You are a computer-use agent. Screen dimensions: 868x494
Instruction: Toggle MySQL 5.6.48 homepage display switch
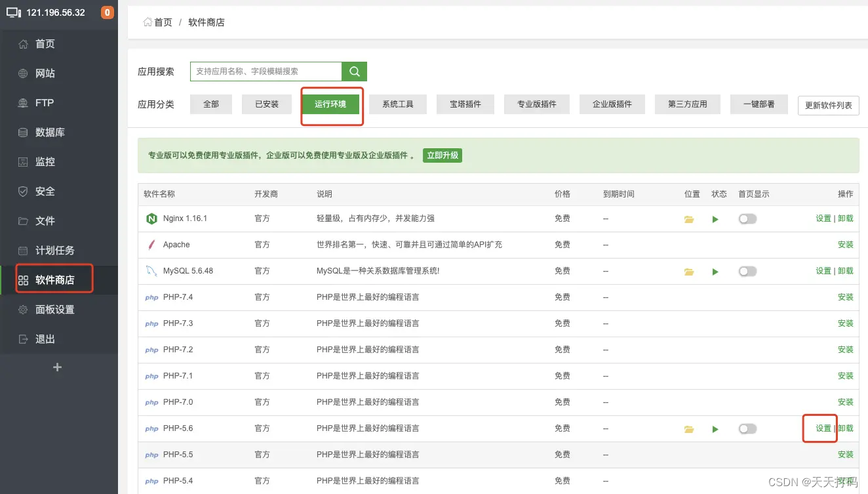[747, 271]
